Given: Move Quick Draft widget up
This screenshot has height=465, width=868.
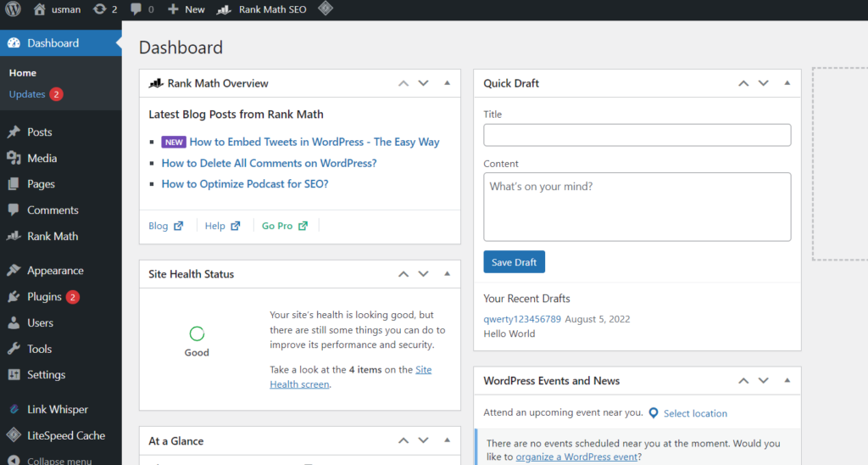Looking at the screenshot, I should click(743, 84).
